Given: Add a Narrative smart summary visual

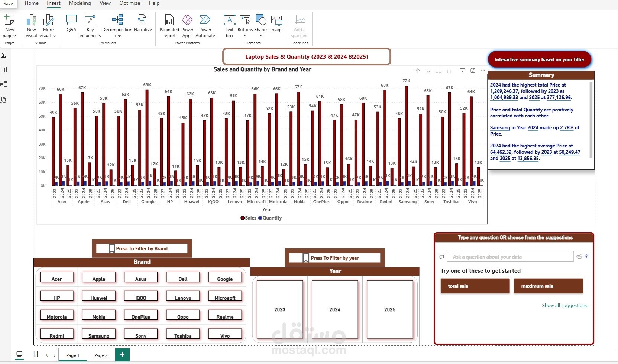Looking at the screenshot, I should (x=143, y=23).
